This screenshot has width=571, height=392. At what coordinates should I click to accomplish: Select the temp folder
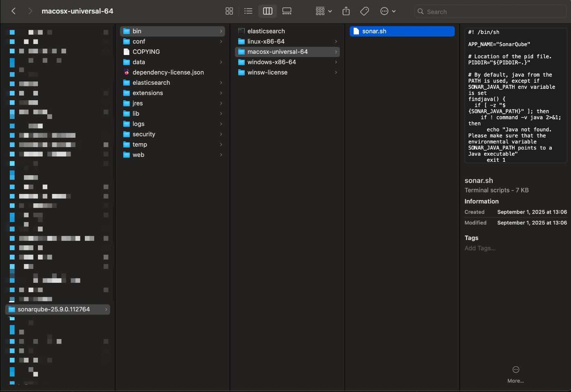173,145
